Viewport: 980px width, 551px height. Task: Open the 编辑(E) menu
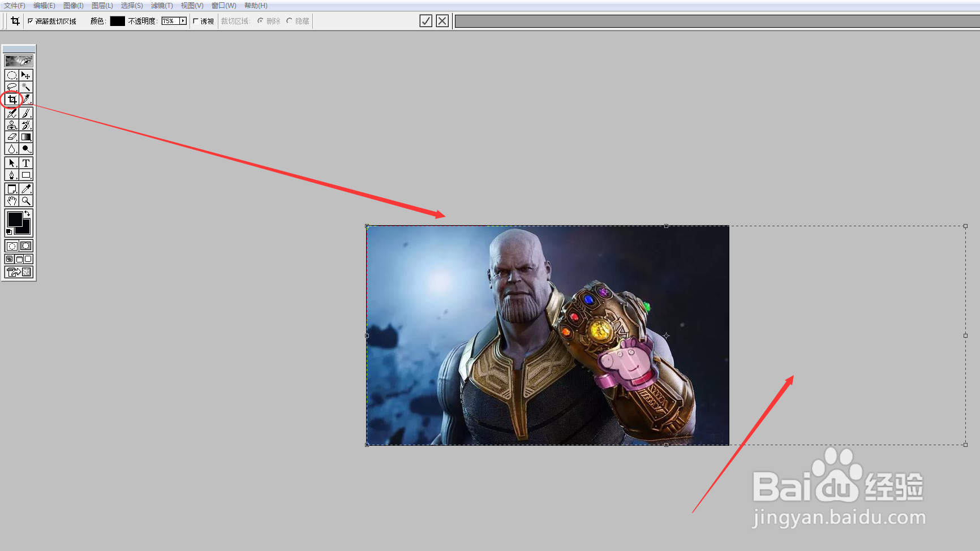coord(44,6)
